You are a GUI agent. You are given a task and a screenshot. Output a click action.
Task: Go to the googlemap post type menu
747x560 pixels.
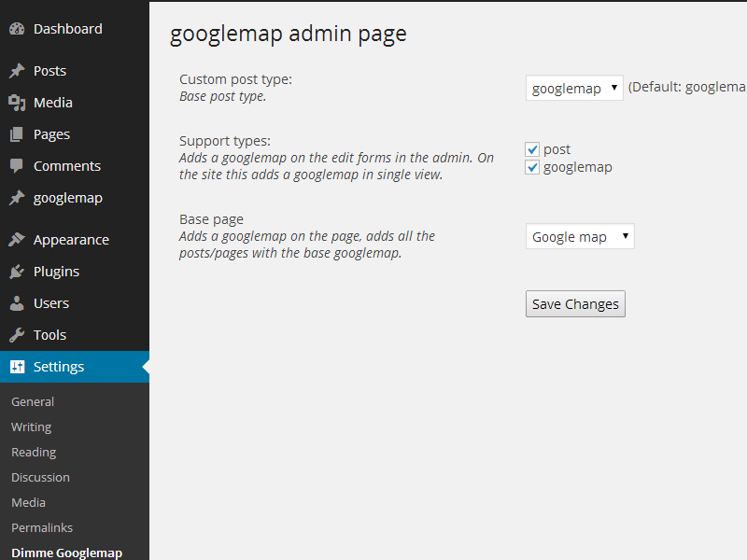point(67,198)
